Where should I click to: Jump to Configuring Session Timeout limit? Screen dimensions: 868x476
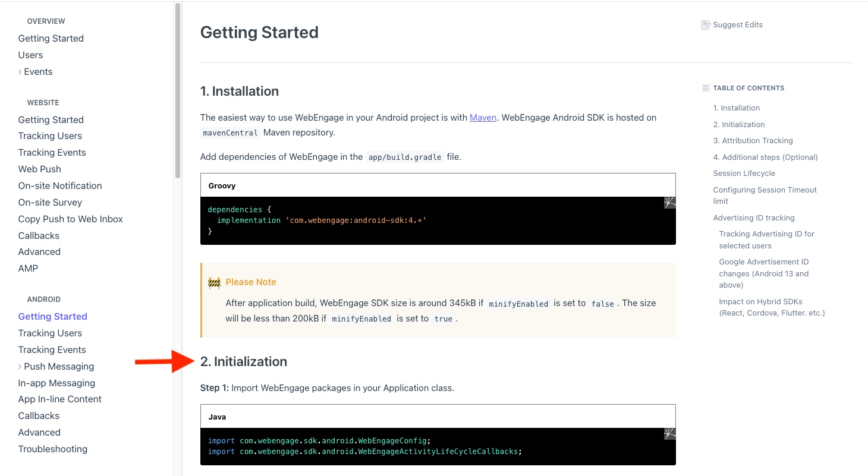point(765,196)
